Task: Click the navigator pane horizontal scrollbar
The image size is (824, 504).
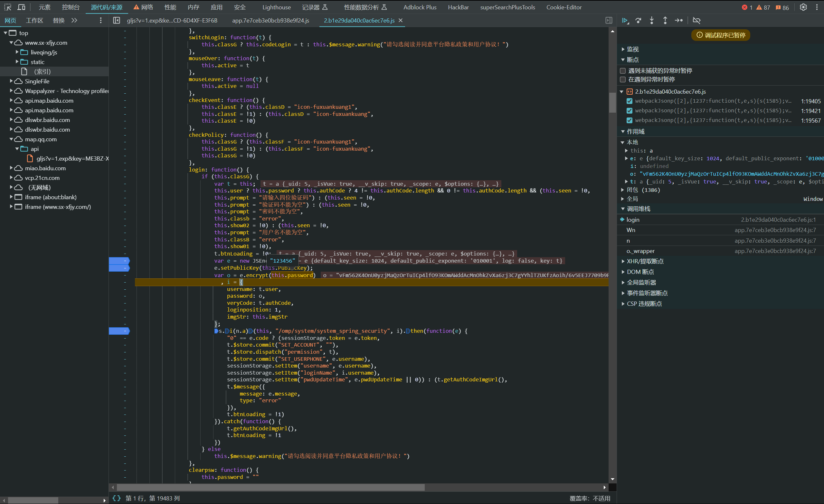Action: 33,500
